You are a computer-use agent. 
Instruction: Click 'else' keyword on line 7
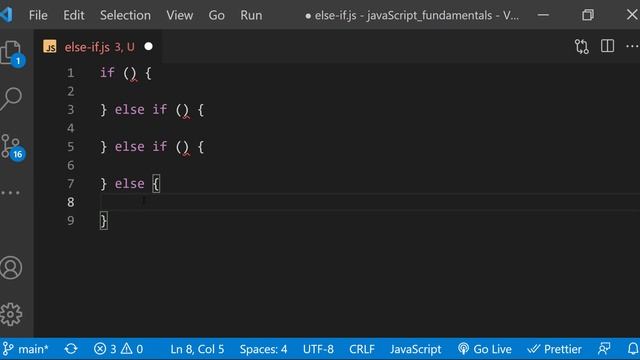[129, 184]
